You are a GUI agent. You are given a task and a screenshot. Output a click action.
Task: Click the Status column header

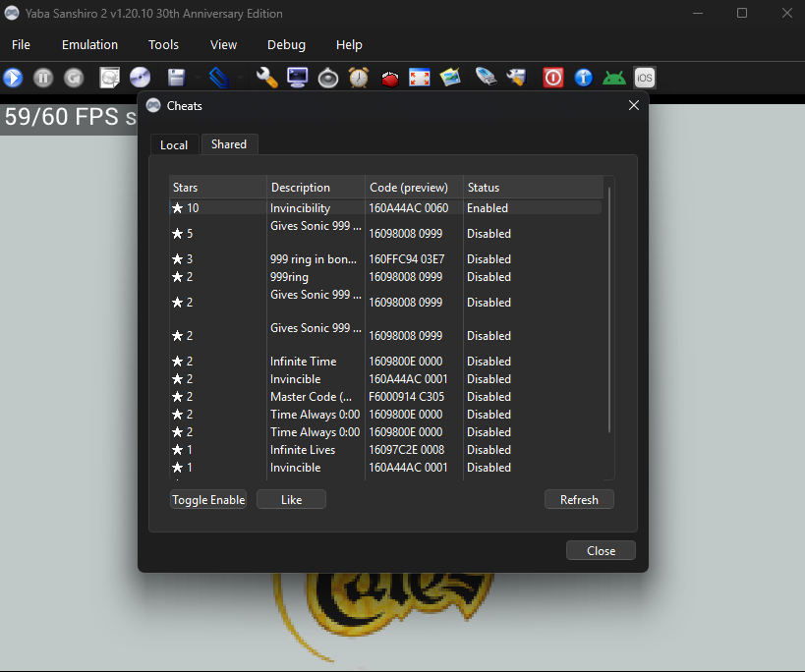534,188
